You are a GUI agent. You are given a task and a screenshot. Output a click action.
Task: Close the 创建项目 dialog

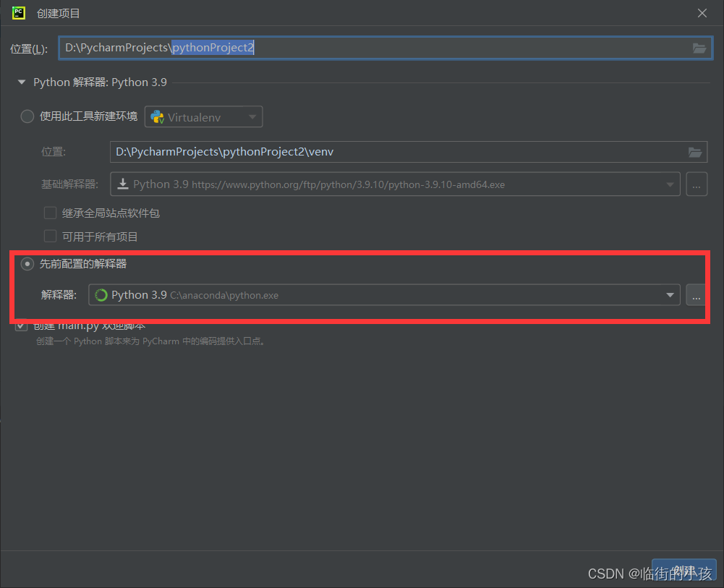coord(702,13)
